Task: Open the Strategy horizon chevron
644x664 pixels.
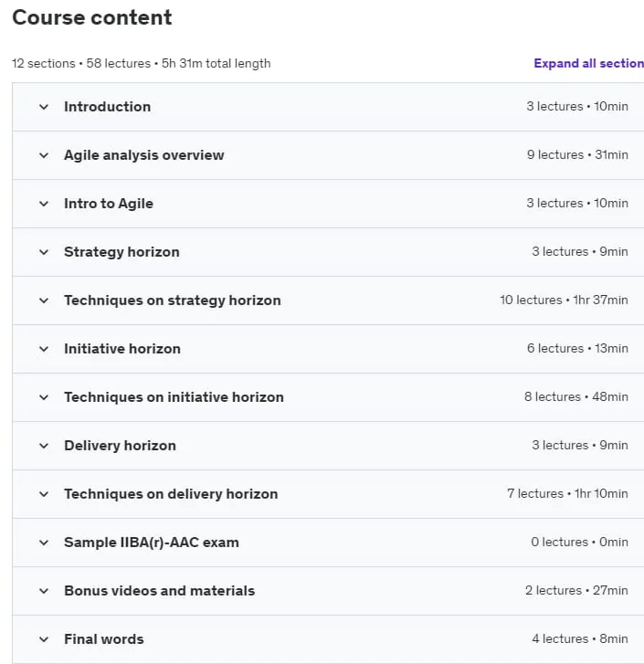Action: pos(44,252)
